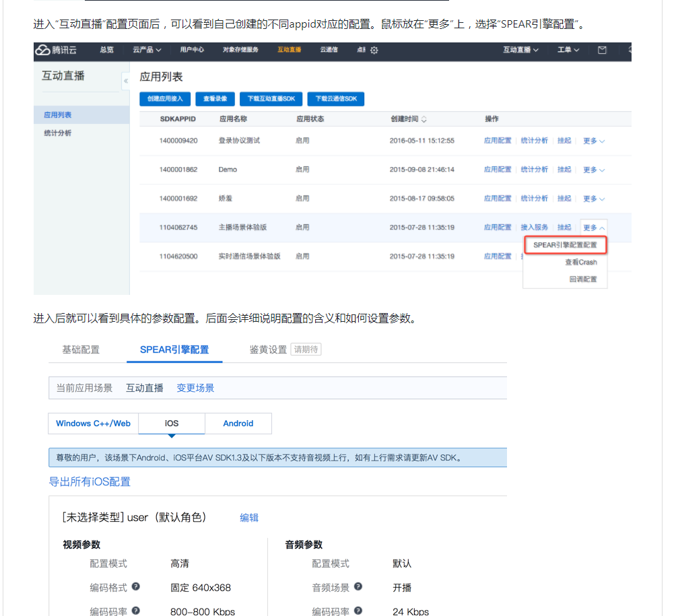676x616 pixels.
Task: Go to 总览 in the top navigation
Action: 106,50
